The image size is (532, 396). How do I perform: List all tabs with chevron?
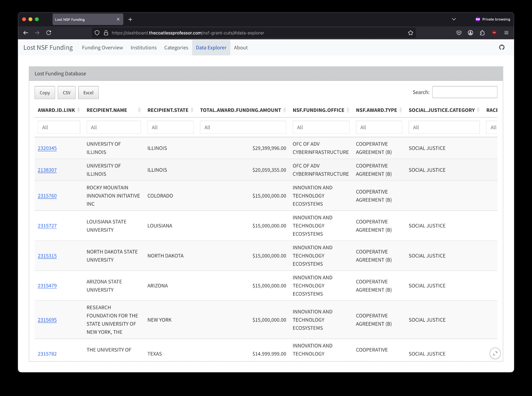pyautogui.click(x=454, y=19)
